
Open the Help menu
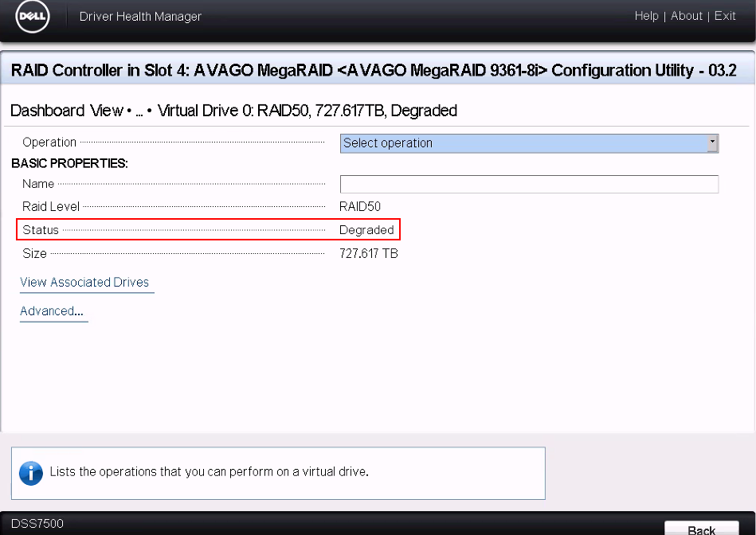click(647, 16)
